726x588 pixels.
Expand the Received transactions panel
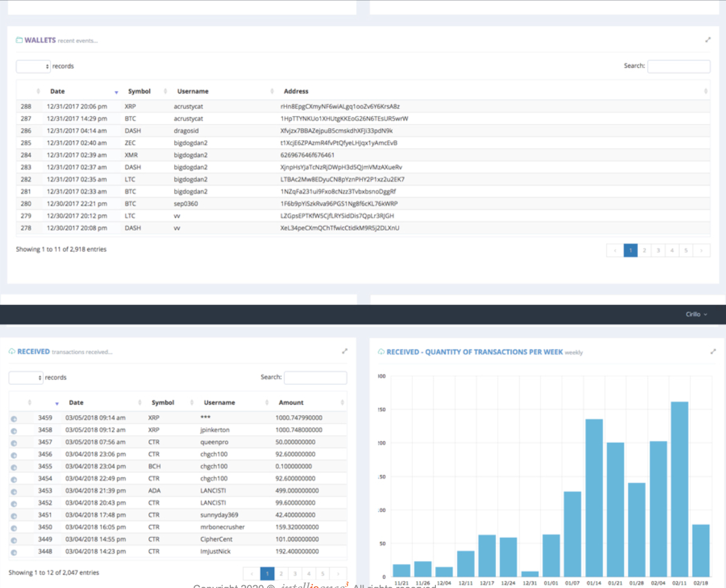[x=345, y=351]
